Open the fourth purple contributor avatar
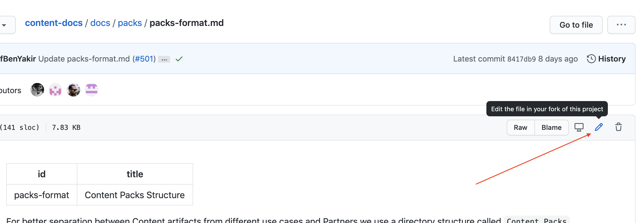 [92, 90]
